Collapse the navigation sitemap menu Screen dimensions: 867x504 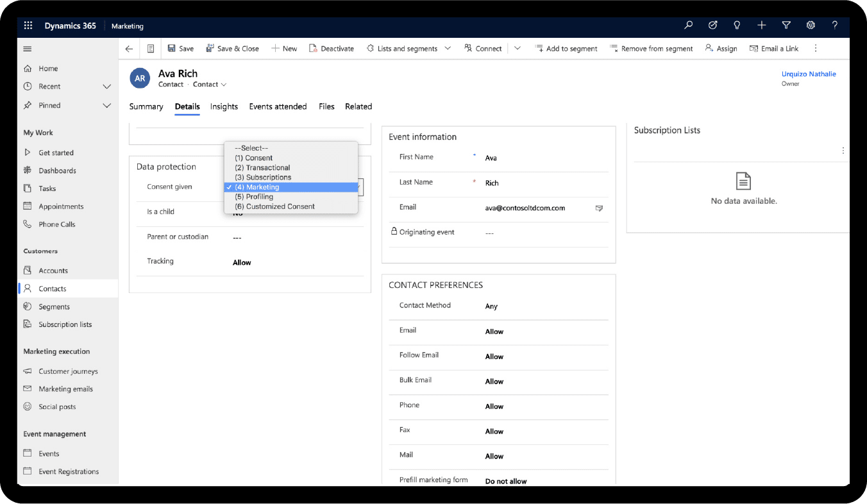point(26,48)
